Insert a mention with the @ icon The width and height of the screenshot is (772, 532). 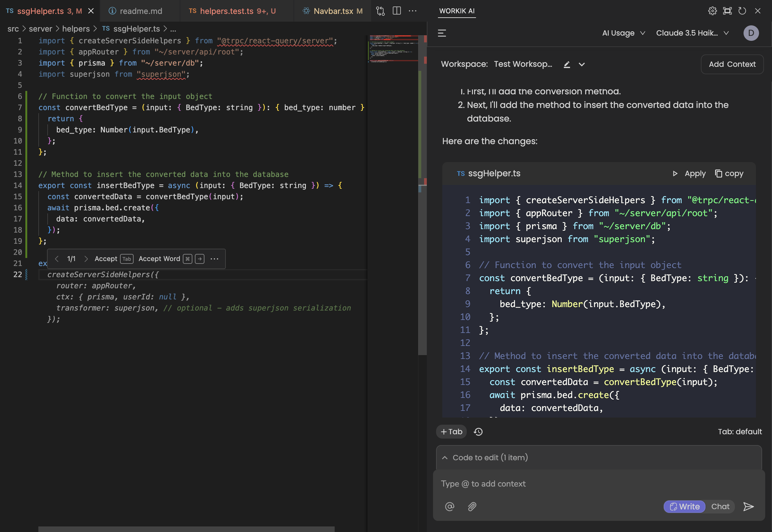450,507
